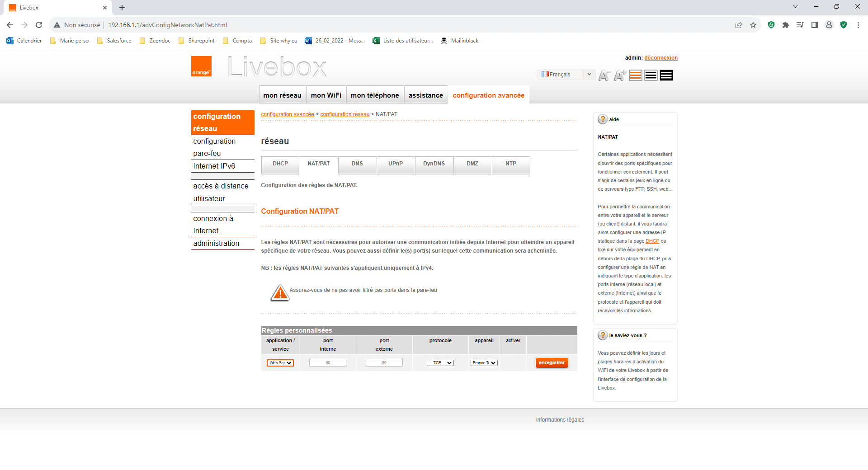
Task: Open the application/service 'Web Ser' dropdown
Action: [x=280, y=363]
